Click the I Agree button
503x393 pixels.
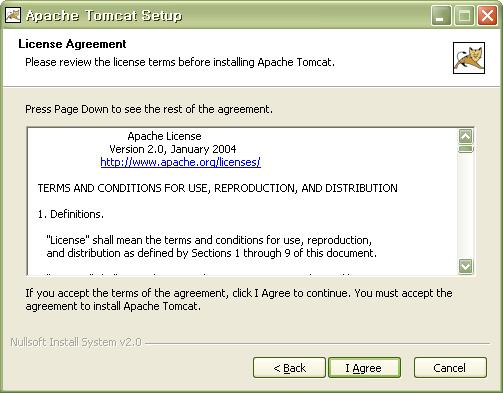click(x=364, y=368)
